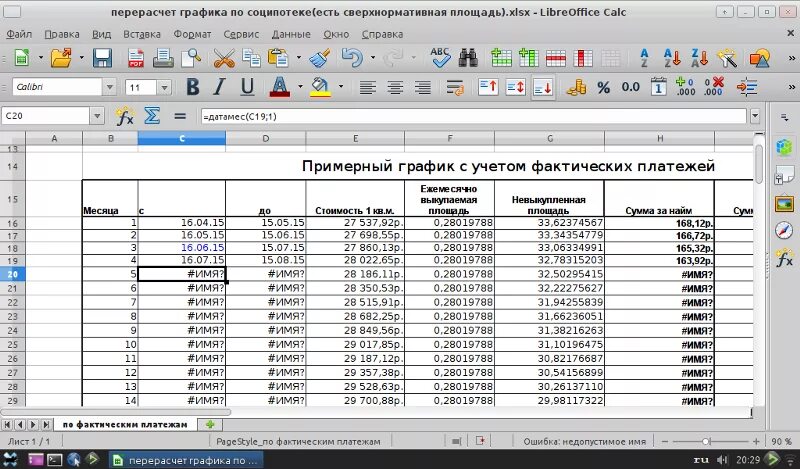Open the Данные menu
This screenshot has width=800, height=469.
click(291, 34)
